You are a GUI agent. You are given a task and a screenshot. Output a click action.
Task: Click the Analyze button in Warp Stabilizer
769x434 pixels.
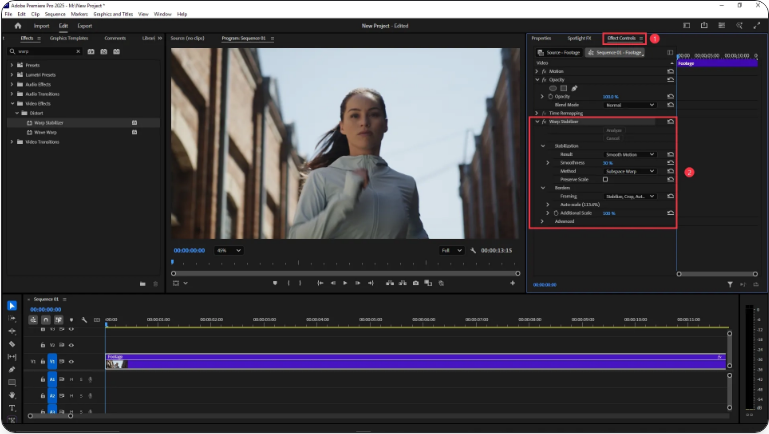point(613,130)
